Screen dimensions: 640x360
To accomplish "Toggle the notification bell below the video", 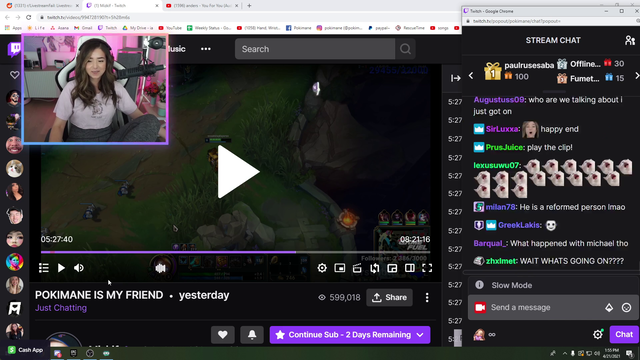I will [252, 335].
